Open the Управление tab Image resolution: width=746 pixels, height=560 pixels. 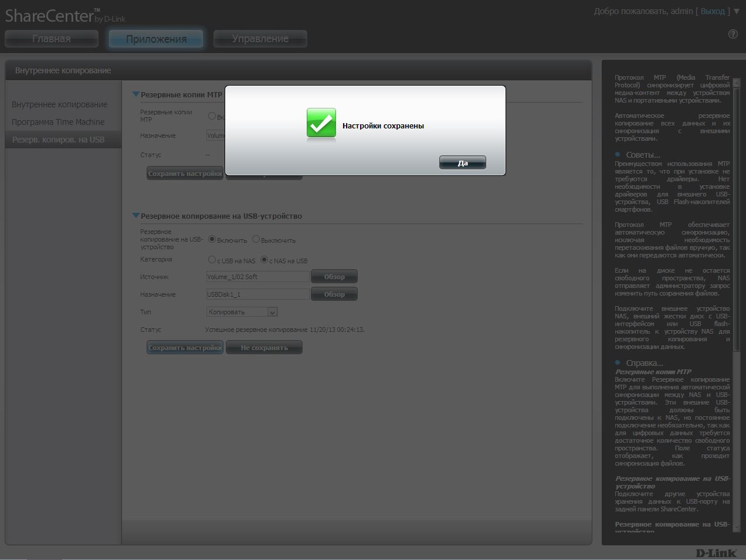[260, 39]
